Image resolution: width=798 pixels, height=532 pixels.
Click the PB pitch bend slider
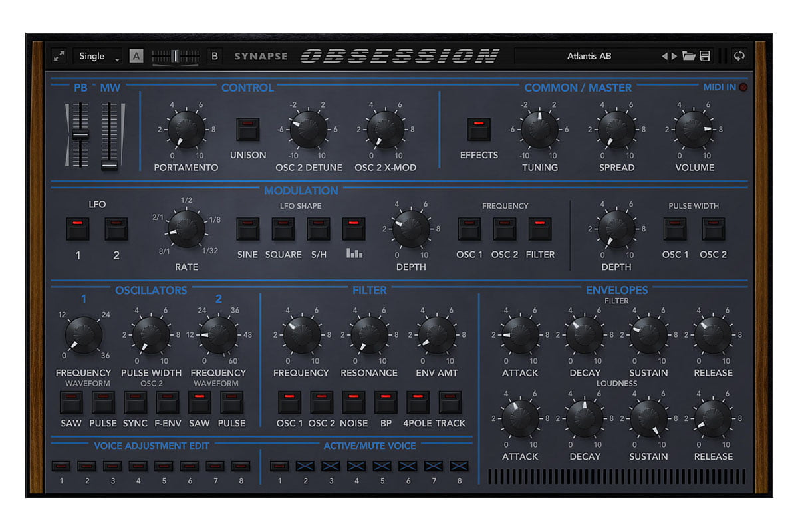80,135
